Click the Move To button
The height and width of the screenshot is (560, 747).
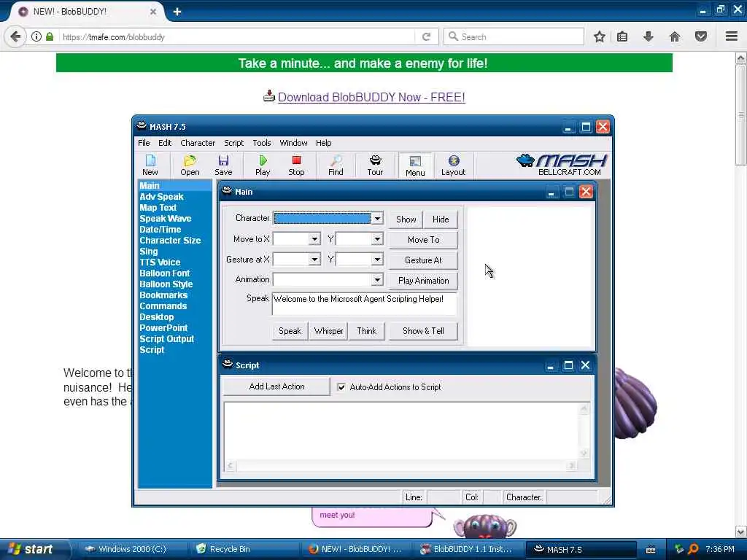(x=424, y=239)
